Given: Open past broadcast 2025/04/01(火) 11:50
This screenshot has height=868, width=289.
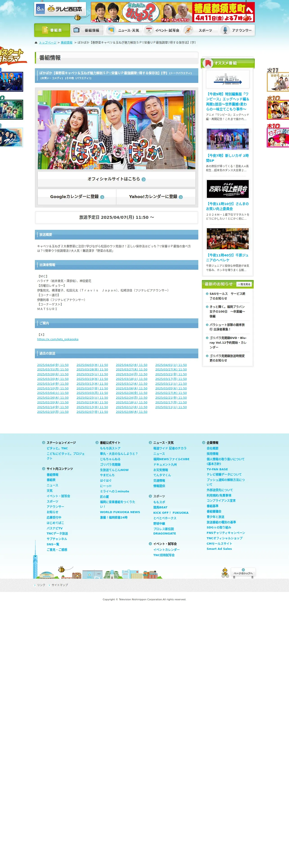Looking at the screenshot, I should click(171, 365).
